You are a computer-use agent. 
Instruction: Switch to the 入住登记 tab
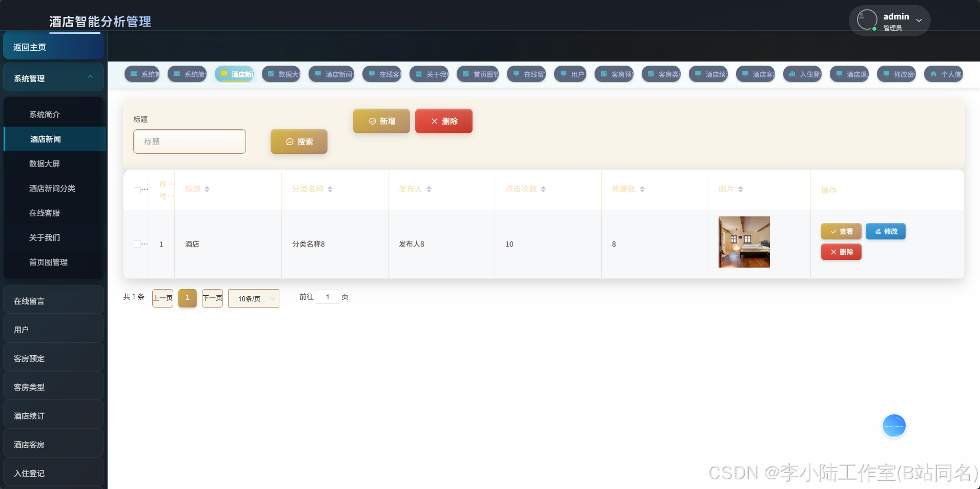(x=803, y=74)
